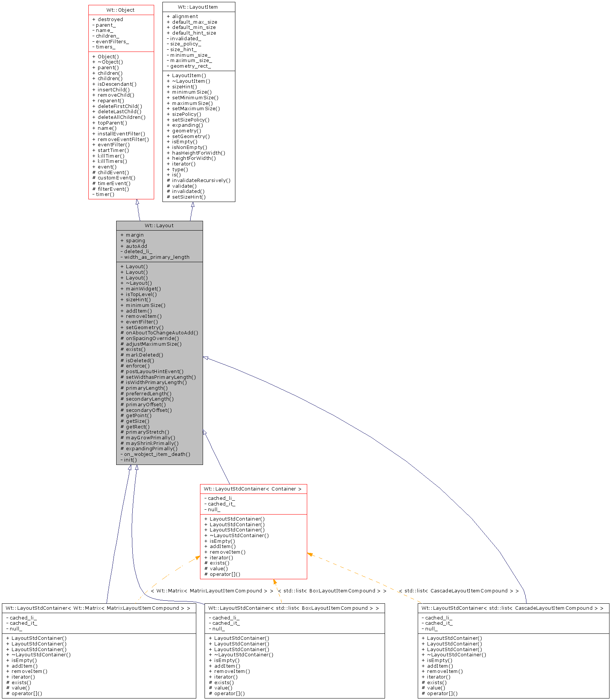The width and height of the screenshot is (611, 700).
Task: Click '# expandingPrimally()' in Wt::Layout
Action: [x=149, y=449]
